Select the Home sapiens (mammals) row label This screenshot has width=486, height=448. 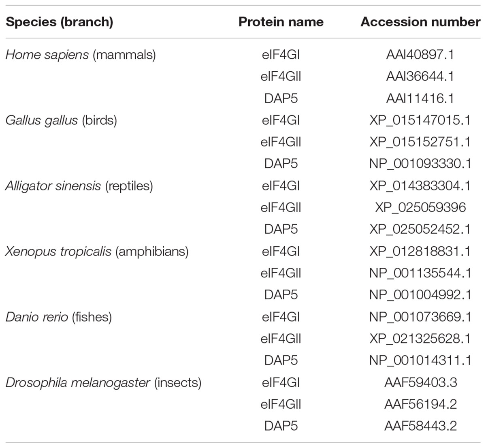(81, 55)
